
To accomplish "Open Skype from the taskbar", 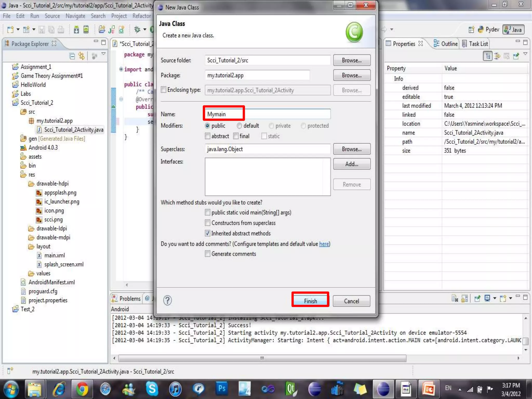I will click(x=152, y=389).
